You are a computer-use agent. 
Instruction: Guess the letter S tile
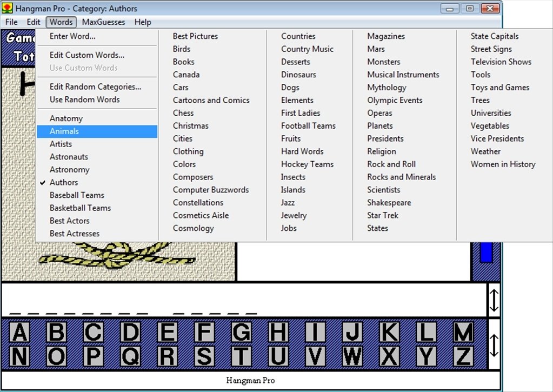[204, 356]
